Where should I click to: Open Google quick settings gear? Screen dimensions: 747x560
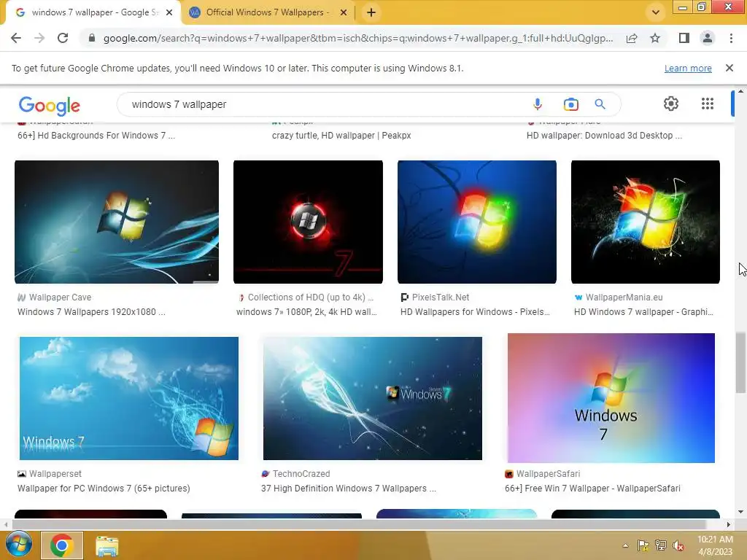671,104
